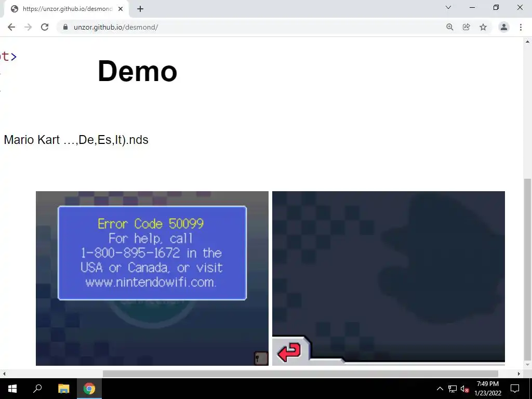Open Chrome's three-dot menu

pos(521,27)
